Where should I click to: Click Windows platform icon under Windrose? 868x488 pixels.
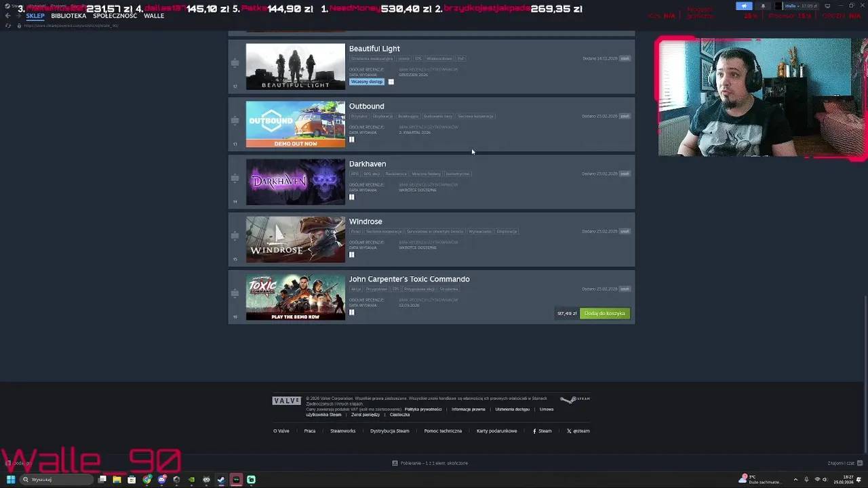(351, 255)
